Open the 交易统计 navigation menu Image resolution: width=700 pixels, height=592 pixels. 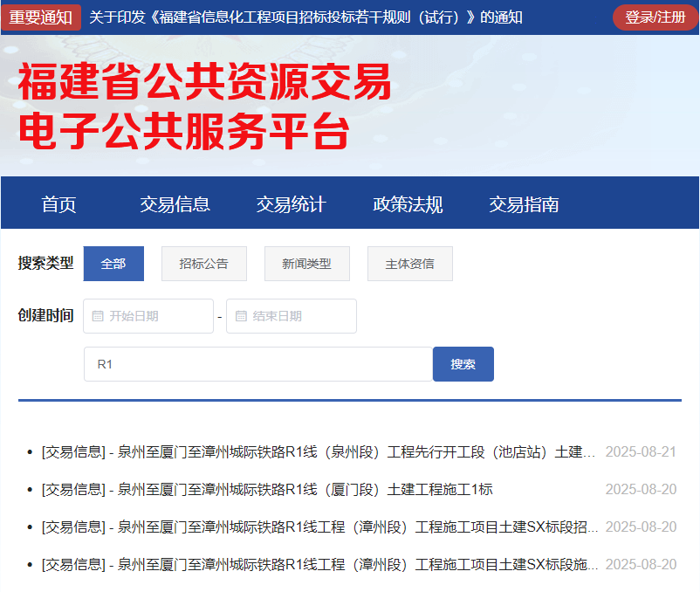tap(291, 204)
